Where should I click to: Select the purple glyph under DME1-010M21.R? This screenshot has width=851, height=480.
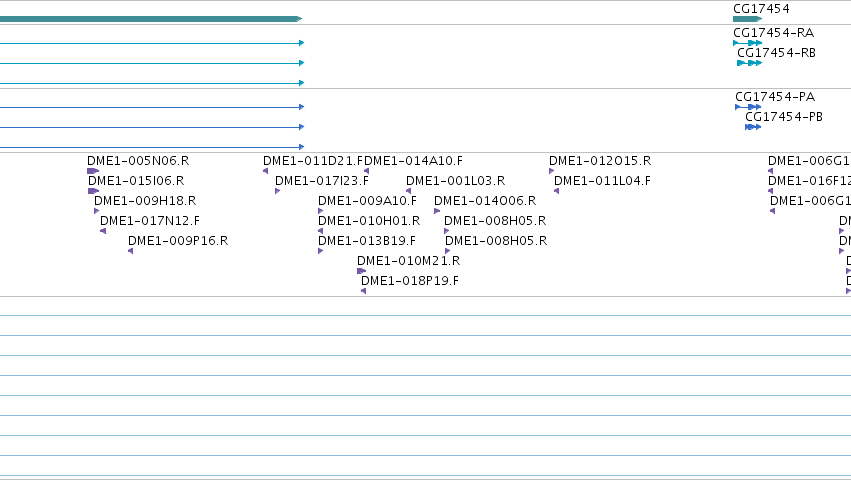coord(361,271)
